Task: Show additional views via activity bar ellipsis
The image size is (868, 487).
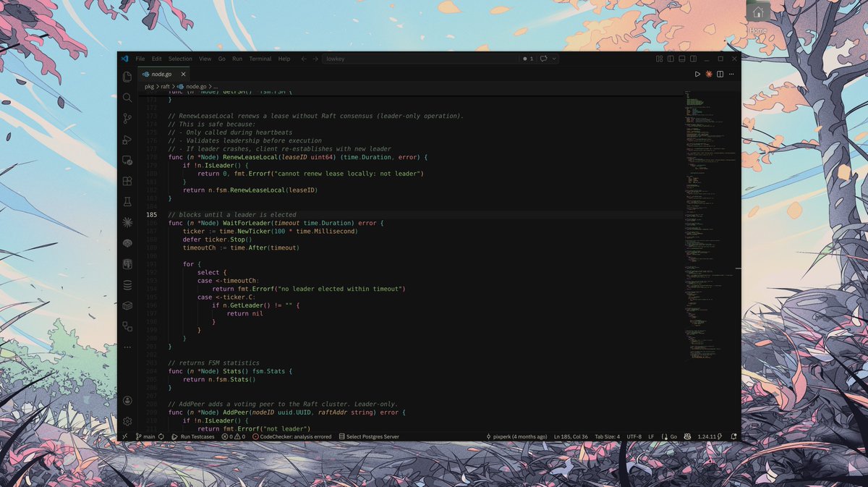Action: pos(127,347)
